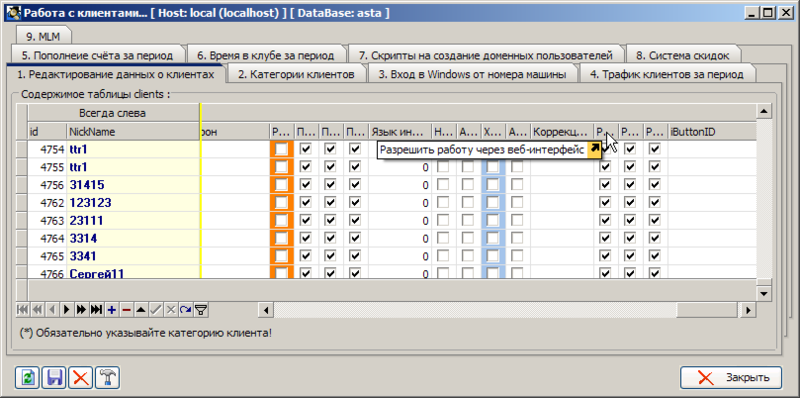The image size is (800, 398).
Task: Open the 3. Вход в Windows от номера машины tab
Action: point(472,74)
